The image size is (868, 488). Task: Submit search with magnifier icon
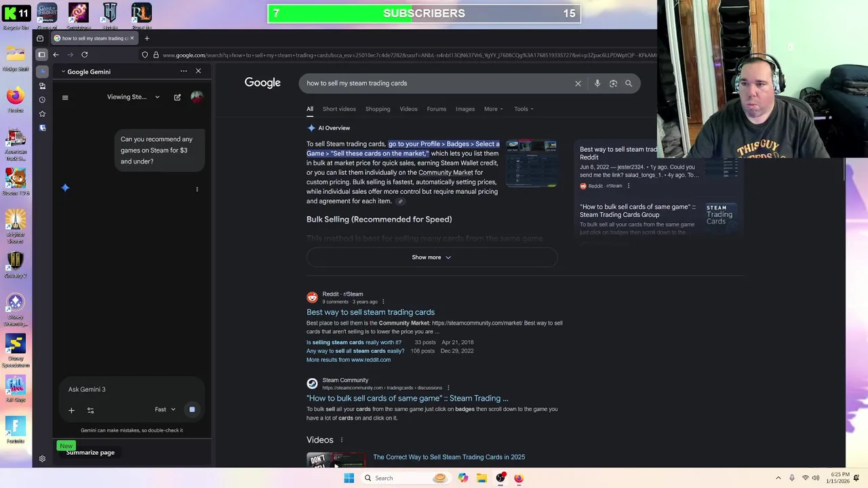[x=629, y=83]
